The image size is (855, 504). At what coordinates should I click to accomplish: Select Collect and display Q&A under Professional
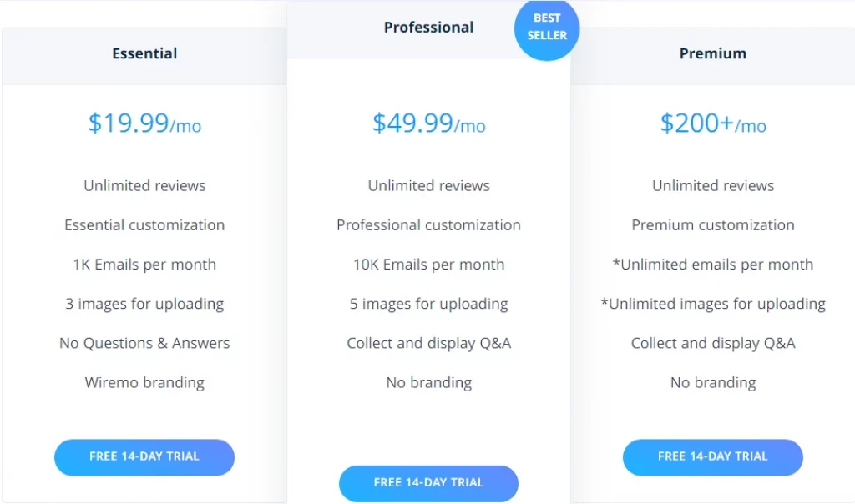[x=428, y=343]
